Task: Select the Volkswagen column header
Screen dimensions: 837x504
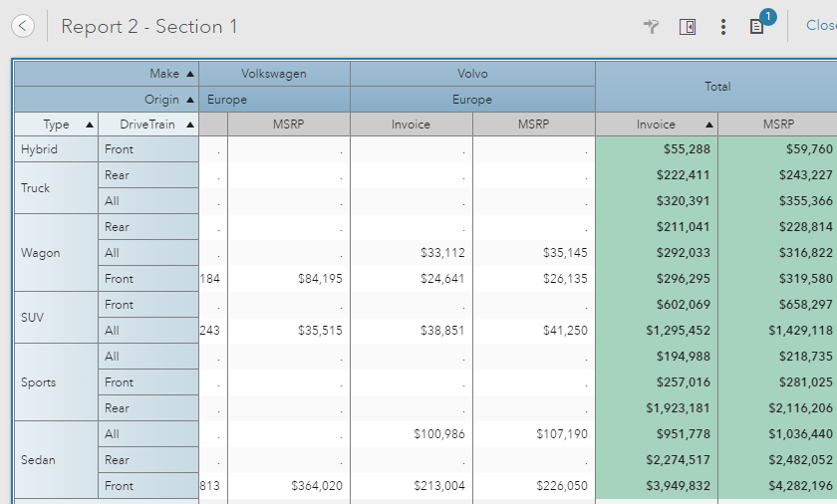Action: (274, 74)
